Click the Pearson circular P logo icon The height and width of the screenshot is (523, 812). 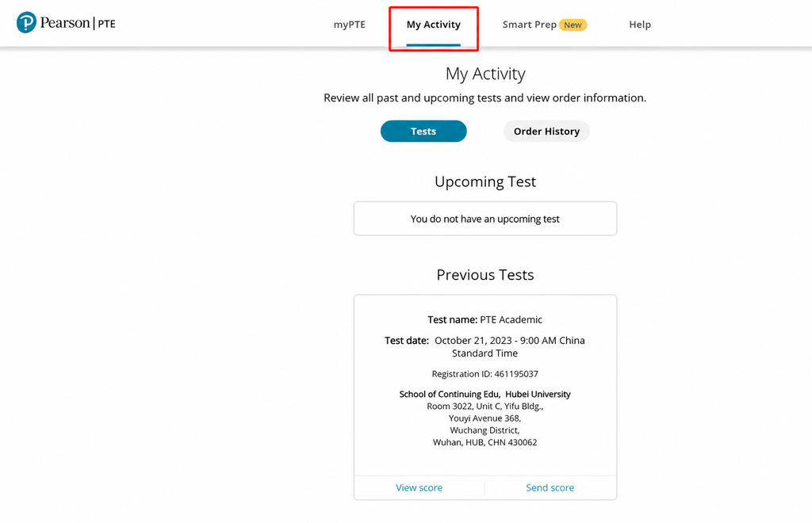click(26, 23)
